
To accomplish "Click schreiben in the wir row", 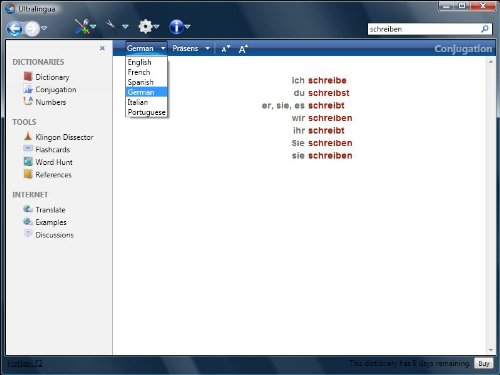I will pos(330,118).
